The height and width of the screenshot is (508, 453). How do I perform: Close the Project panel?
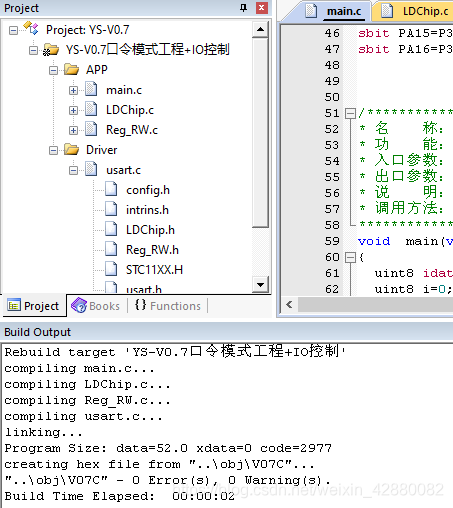(x=262, y=8)
